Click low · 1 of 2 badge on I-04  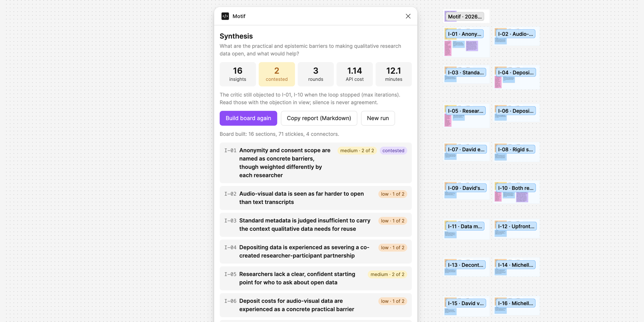click(x=392, y=248)
